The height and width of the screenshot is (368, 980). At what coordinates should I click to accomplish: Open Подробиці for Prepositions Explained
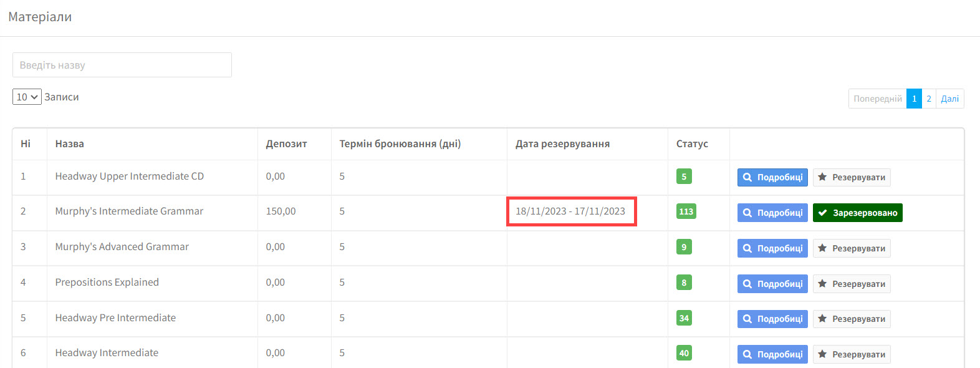(772, 284)
